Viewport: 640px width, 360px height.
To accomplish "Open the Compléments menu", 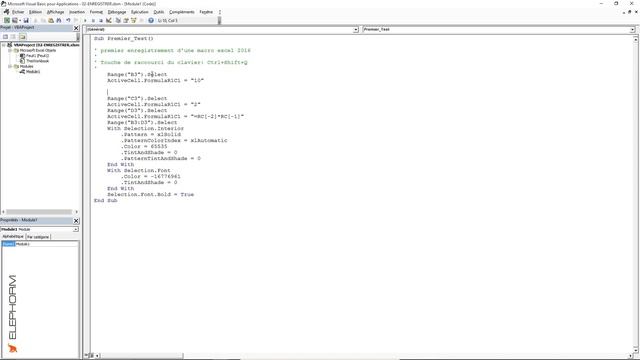I will coord(182,12).
